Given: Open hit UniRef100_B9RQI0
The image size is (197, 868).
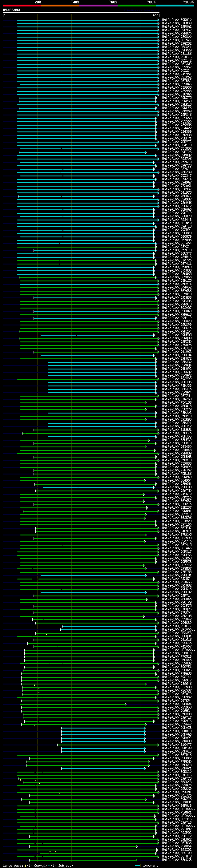Looking at the screenshot, I should coord(177,20).
